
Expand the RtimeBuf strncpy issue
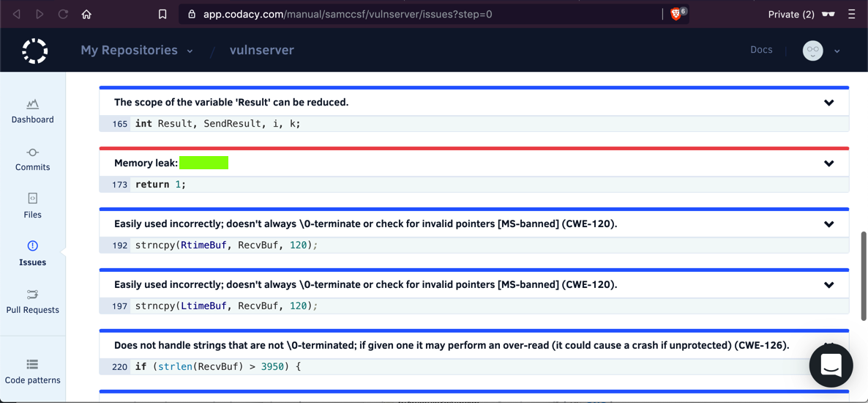(828, 224)
